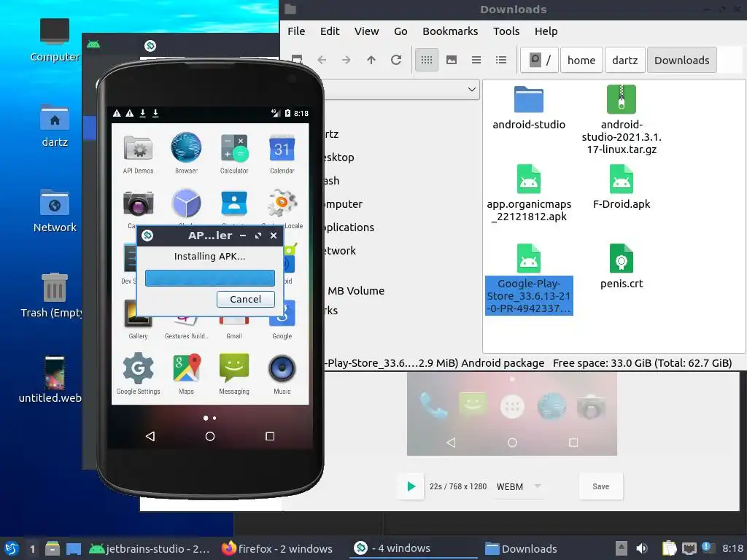
Task: Open the Music app on emulator
Action: click(x=282, y=374)
